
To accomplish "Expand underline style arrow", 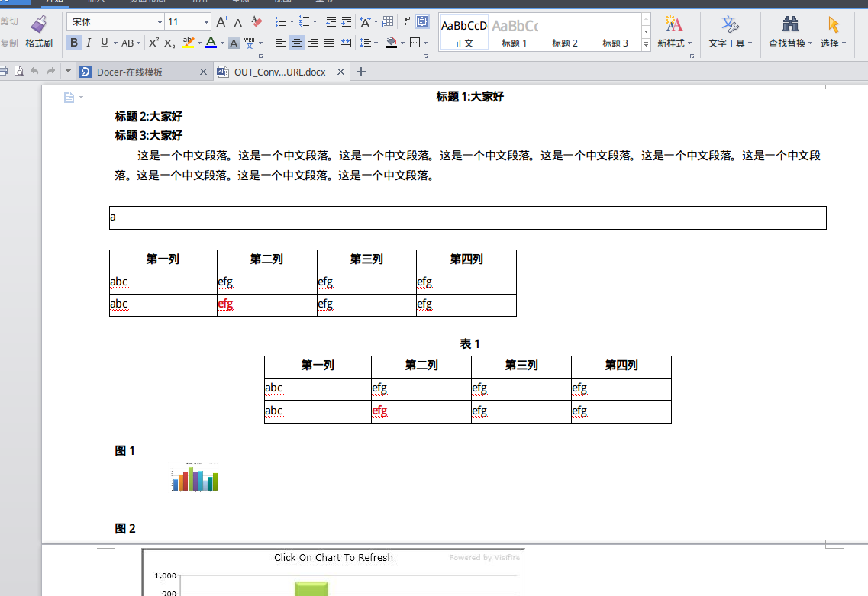I will 115,43.
